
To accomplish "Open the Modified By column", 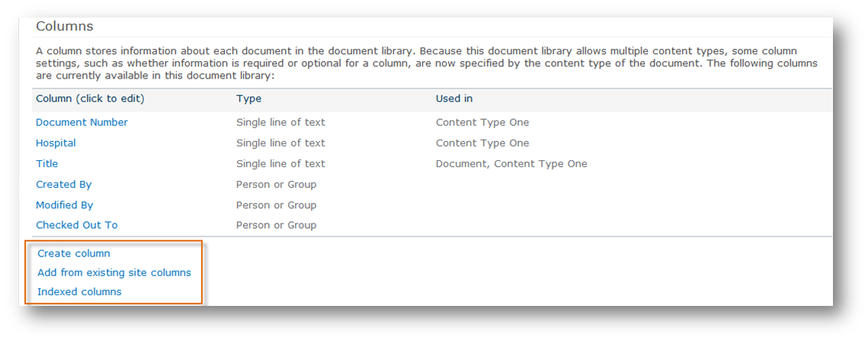I will [64, 204].
